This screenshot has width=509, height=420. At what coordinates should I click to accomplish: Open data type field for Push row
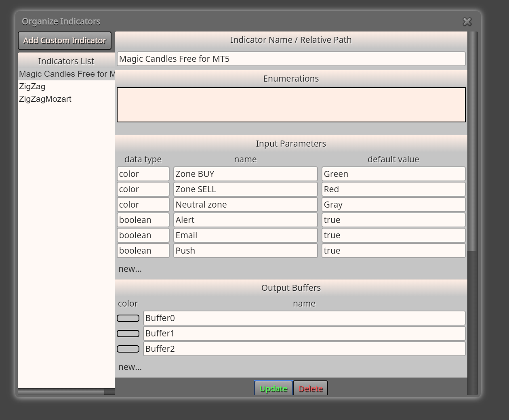[x=143, y=251]
